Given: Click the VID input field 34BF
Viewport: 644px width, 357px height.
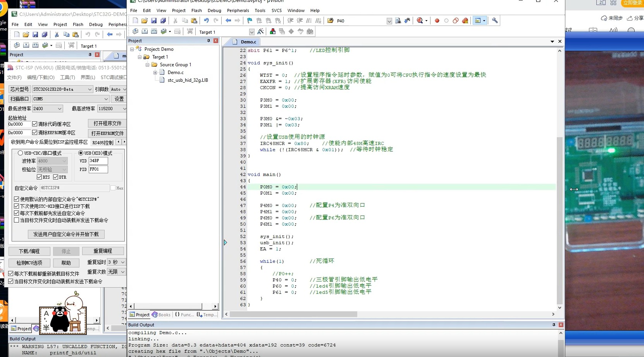Looking at the screenshot, I should point(98,160).
